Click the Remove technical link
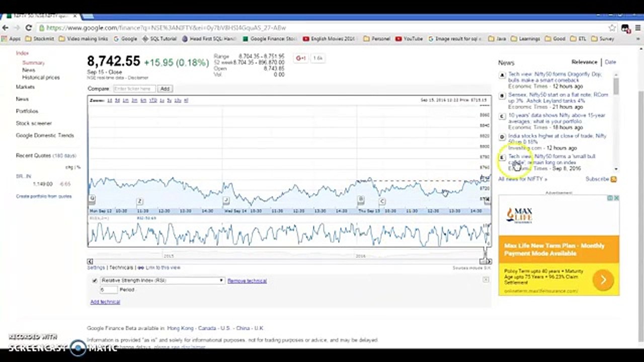The height and width of the screenshot is (362, 644). click(x=247, y=281)
